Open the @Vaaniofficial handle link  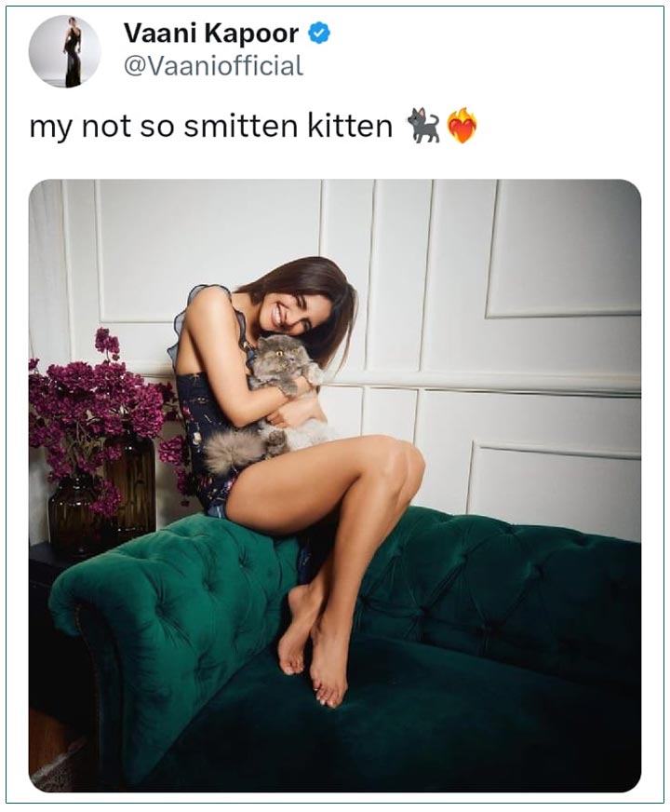pyautogui.click(x=214, y=66)
